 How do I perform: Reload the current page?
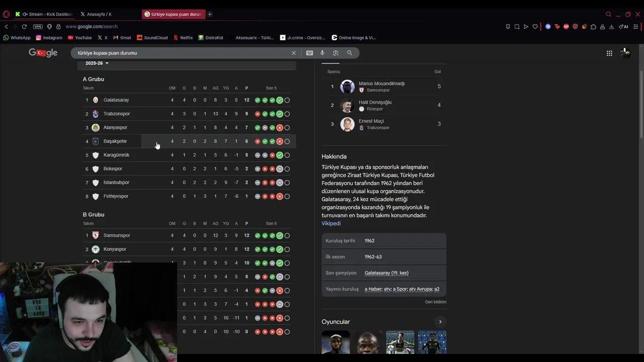24,27
